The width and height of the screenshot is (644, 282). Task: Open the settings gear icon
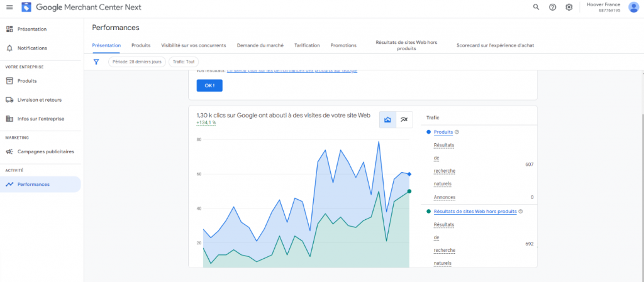[569, 7]
